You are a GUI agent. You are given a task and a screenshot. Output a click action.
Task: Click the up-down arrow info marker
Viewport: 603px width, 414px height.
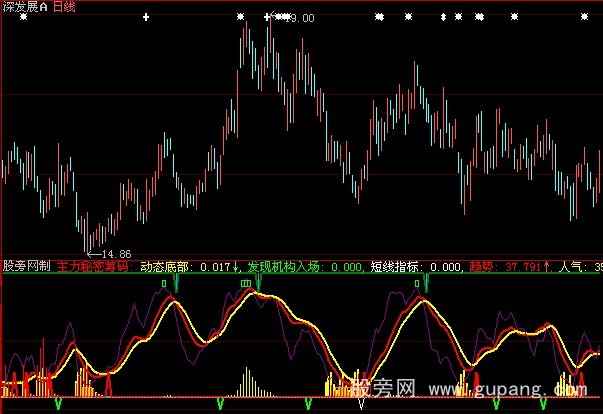click(443, 17)
